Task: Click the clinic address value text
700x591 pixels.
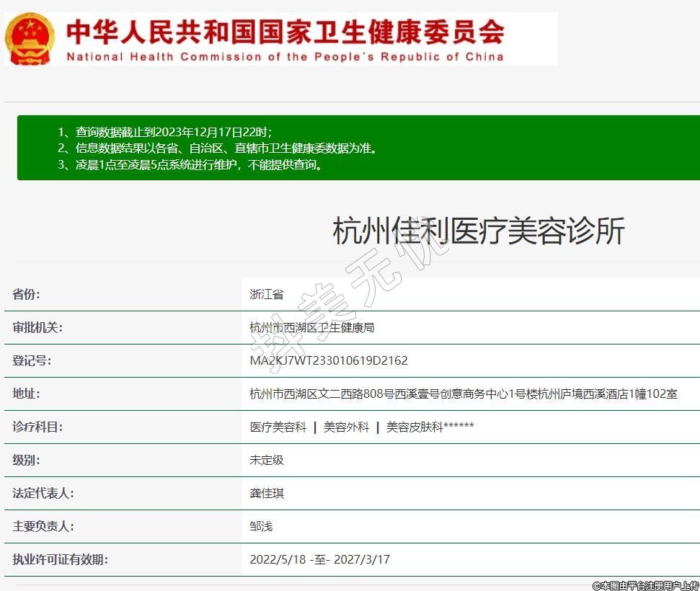Action: 463,394
